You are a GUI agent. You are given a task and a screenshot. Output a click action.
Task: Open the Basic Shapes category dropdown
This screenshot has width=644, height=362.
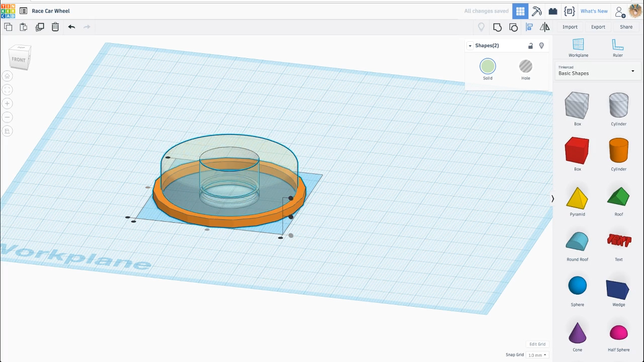(x=597, y=71)
